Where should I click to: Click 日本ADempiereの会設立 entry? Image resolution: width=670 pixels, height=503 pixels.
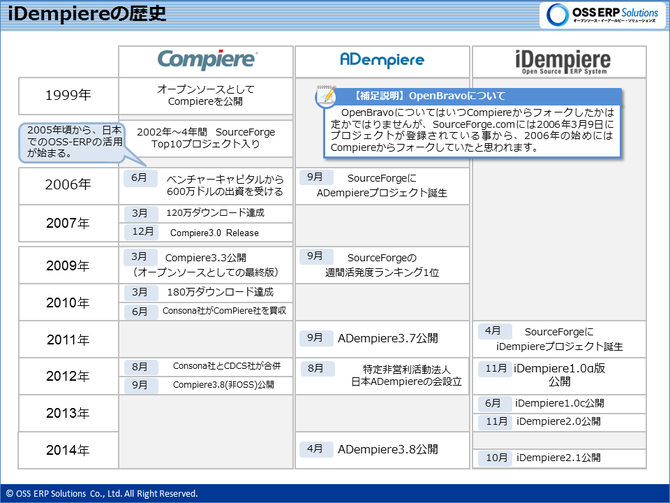click(x=406, y=376)
